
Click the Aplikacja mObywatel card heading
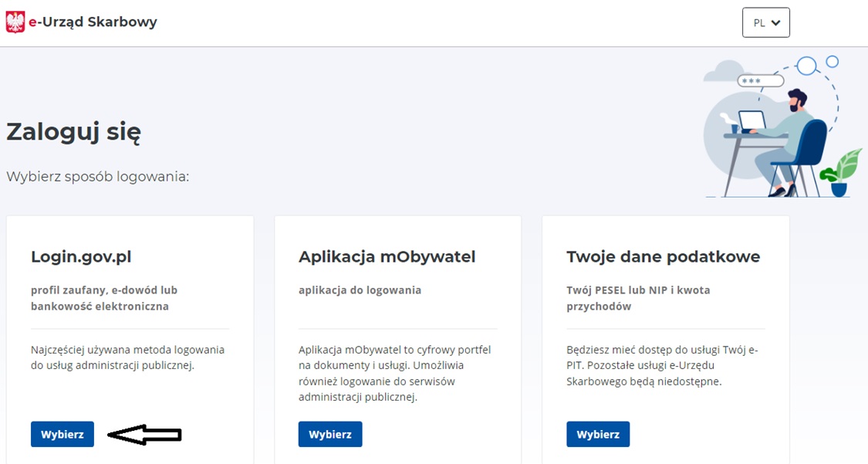pos(387,257)
